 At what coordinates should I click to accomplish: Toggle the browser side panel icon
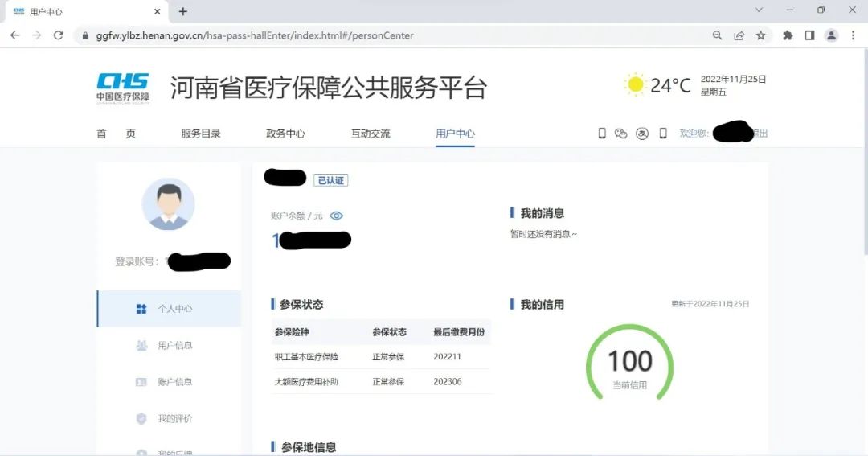(809, 35)
